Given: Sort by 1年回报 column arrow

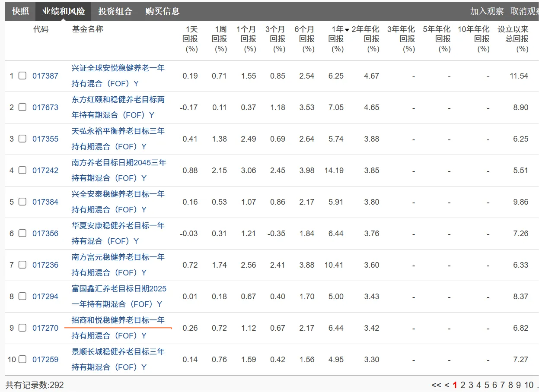Looking at the screenshot, I should coord(347,30).
